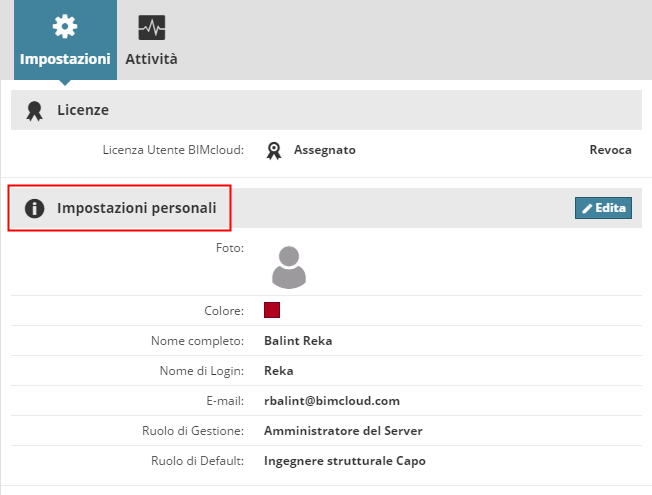Click the Impostazioni gear icon
Screen dimensions: 652x495
tap(65, 27)
